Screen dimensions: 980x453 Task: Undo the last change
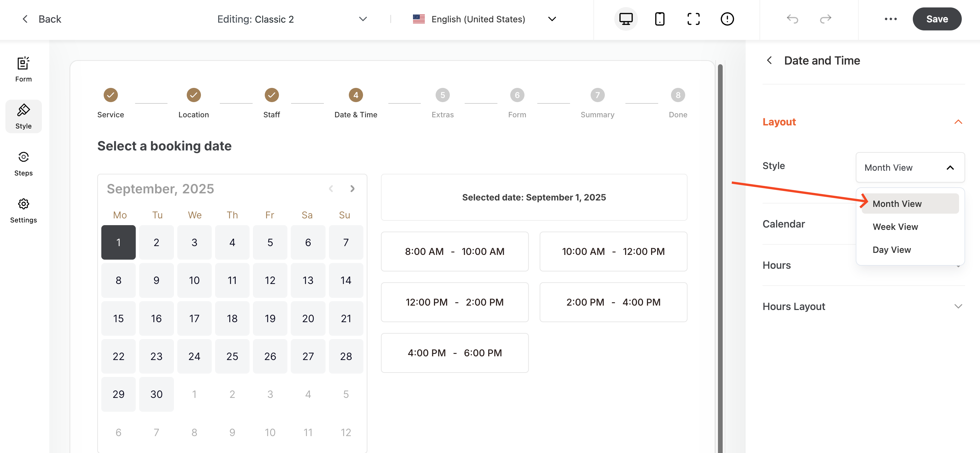point(793,19)
